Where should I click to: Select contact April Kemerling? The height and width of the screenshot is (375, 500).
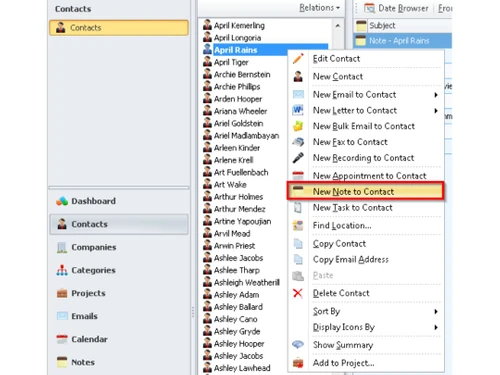click(x=239, y=25)
